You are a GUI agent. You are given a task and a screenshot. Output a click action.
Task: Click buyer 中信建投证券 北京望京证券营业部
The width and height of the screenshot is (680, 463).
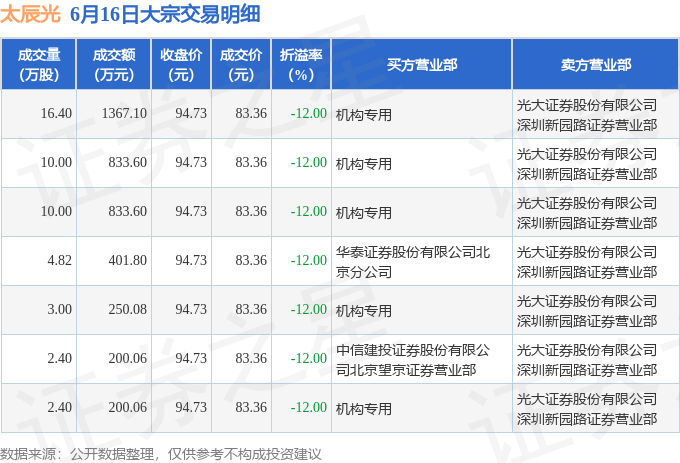(x=413, y=360)
